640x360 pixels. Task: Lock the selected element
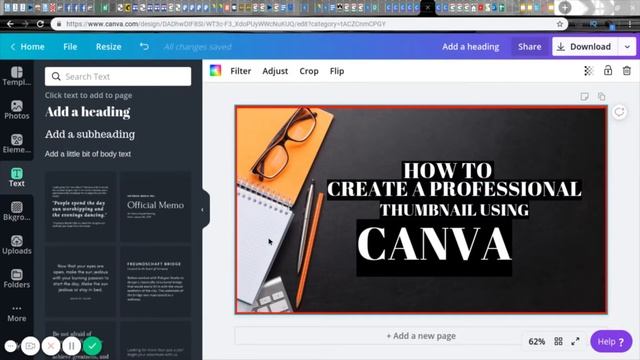pos(608,70)
